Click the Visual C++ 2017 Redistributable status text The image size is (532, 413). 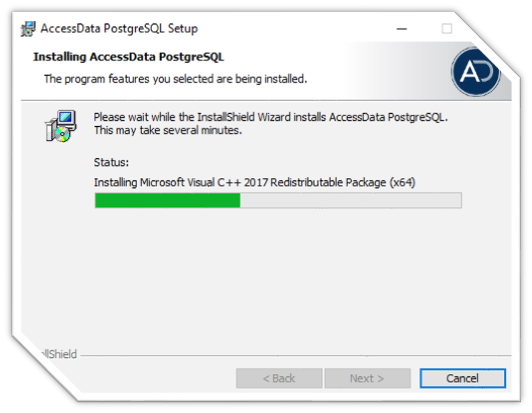click(x=254, y=183)
